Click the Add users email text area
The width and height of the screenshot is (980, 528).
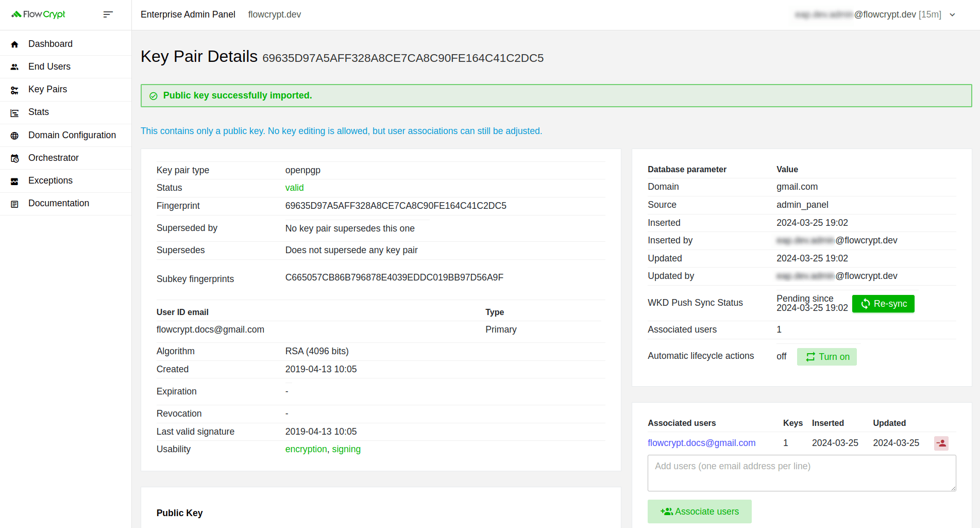click(x=802, y=473)
